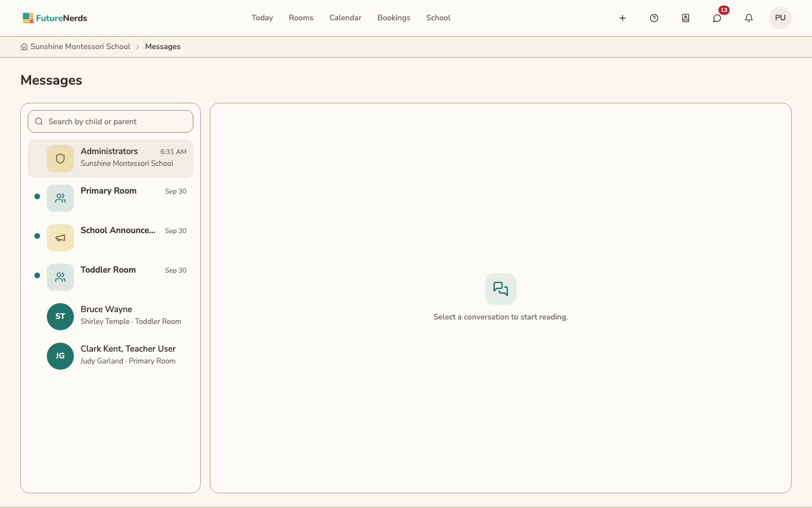Go to the Today tab
The image size is (812, 508).
click(x=262, y=18)
